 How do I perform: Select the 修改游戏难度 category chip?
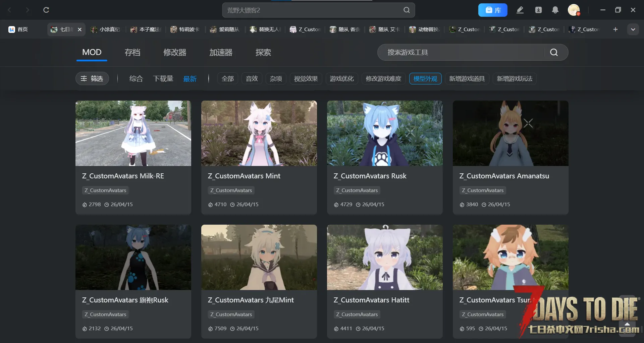point(383,78)
